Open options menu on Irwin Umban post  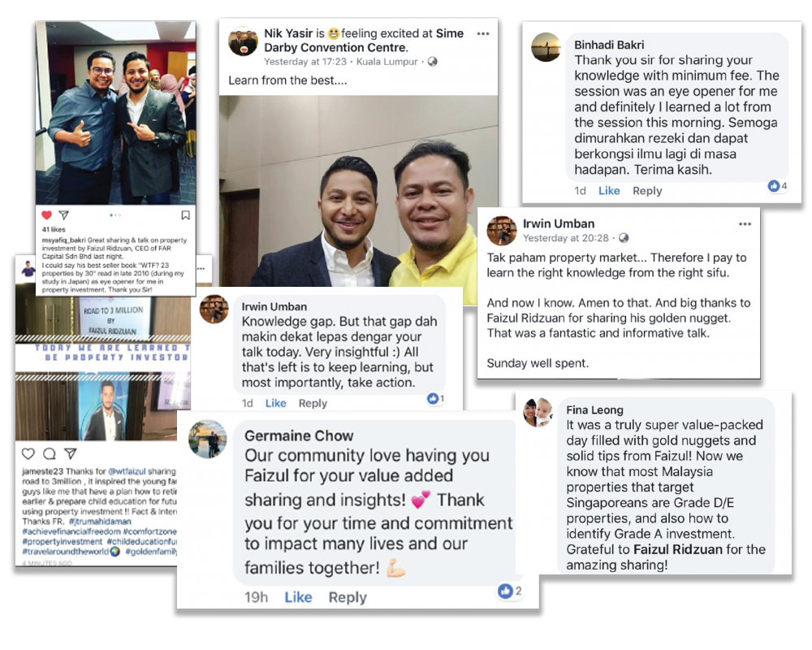(745, 224)
